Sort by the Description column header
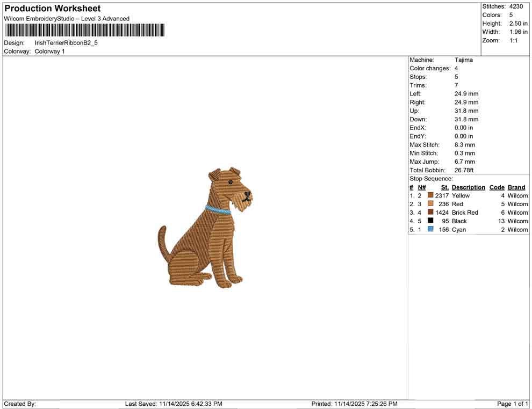The height and width of the screenshot is (409, 532). (468, 187)
